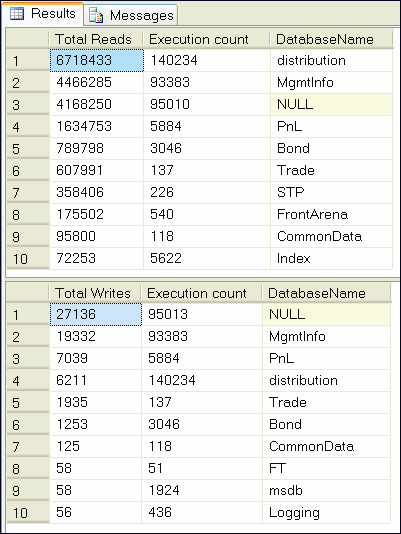
Task: Select row header 4 in reads grid
Action: pyautogui.click(x=28, y=127)
